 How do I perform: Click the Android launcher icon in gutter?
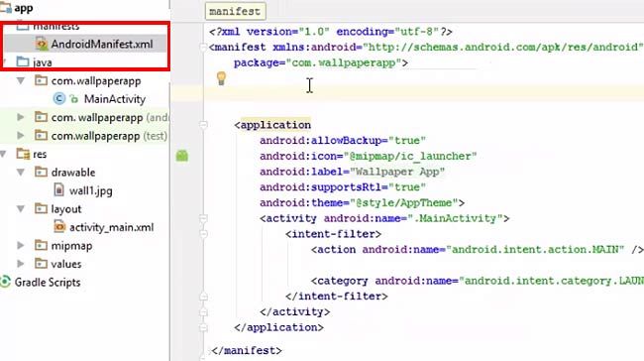[x=182, y=156]
